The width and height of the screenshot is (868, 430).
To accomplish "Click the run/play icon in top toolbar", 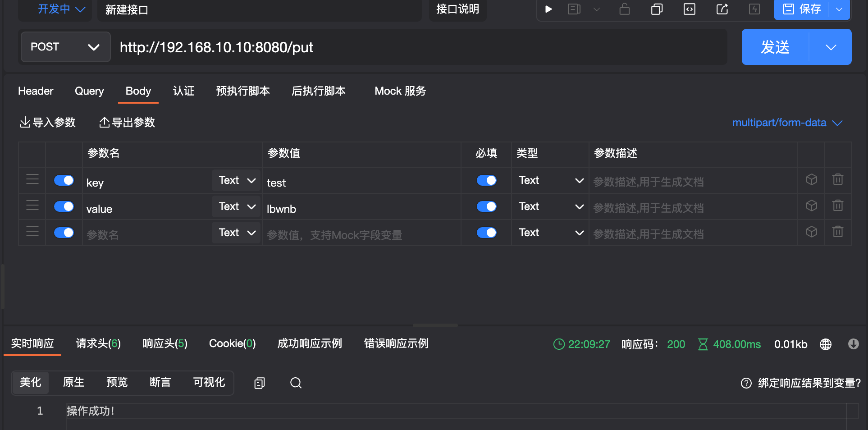I will point(548,9).
